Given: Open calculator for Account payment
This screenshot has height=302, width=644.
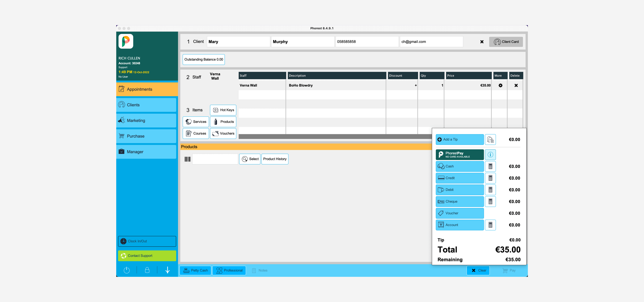Looking at the screenshot, I should [x=490, y=225].
